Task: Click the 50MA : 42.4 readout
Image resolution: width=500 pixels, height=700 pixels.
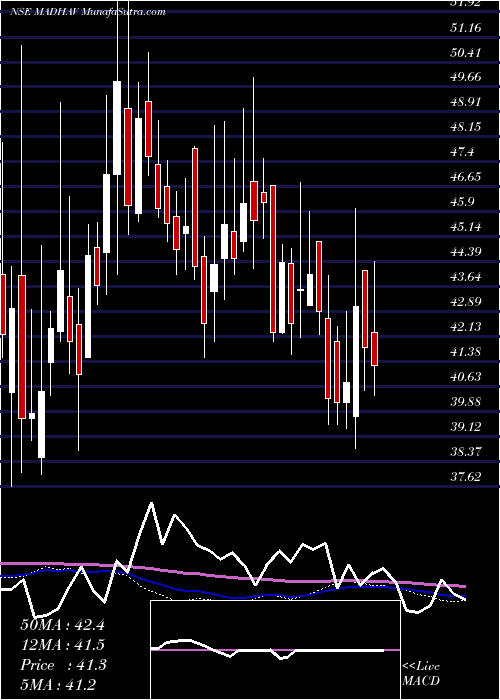Action: (62, 625)
